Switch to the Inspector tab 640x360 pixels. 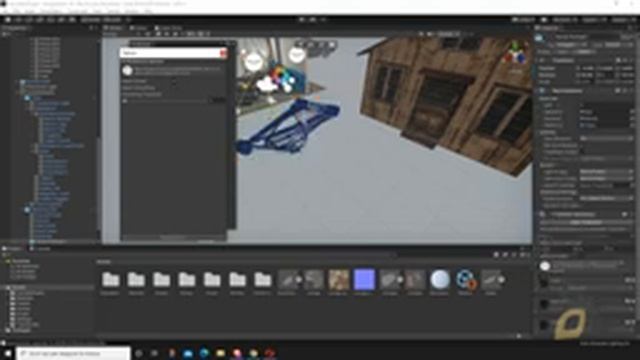[549, 28]
